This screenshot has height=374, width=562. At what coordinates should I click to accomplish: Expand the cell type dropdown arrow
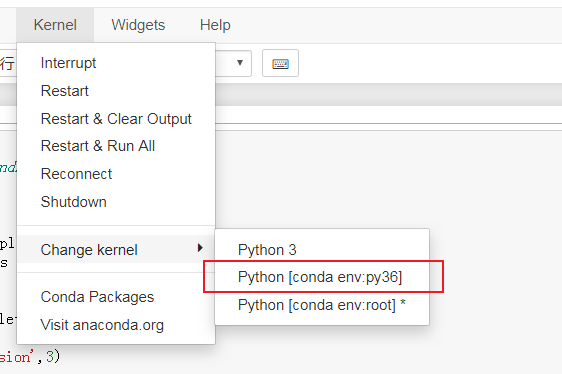[240, 63]
